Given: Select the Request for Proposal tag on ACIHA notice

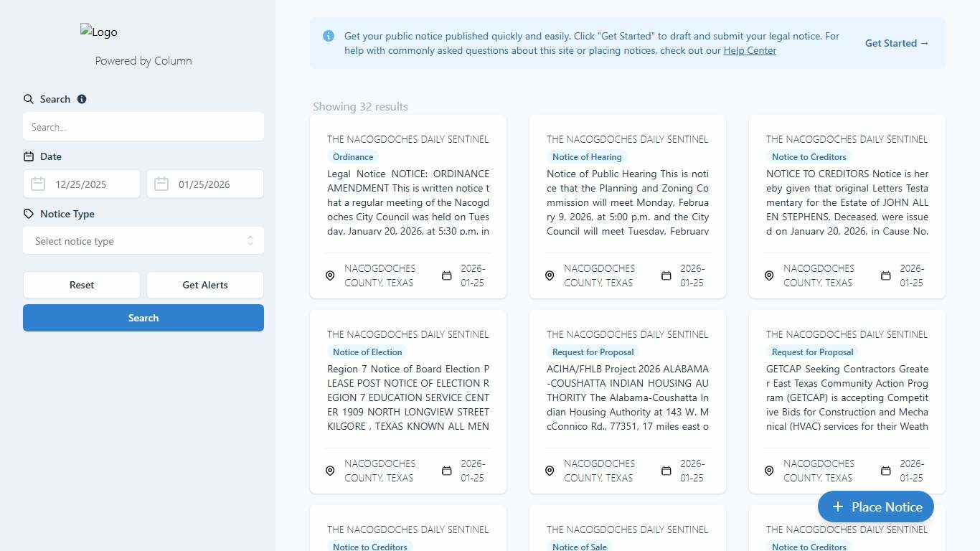Looking at the screenshot, I should click(593, 352).
